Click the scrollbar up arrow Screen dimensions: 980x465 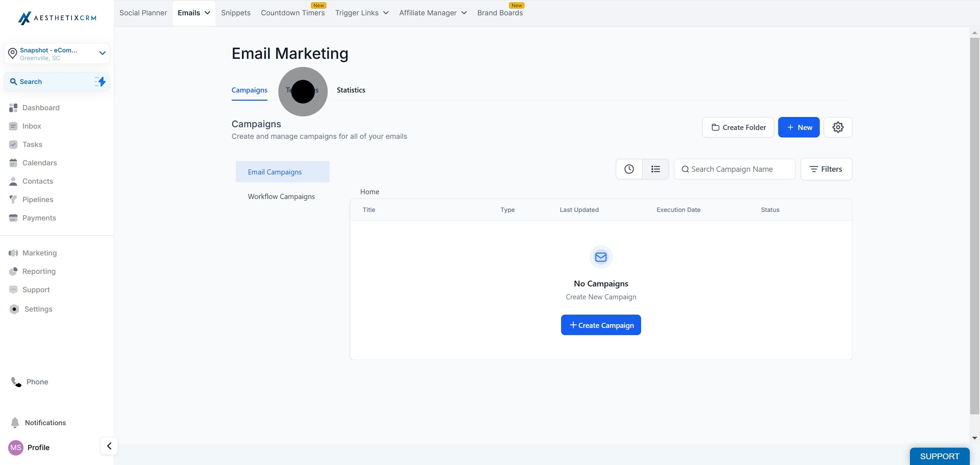pos(974,33)
